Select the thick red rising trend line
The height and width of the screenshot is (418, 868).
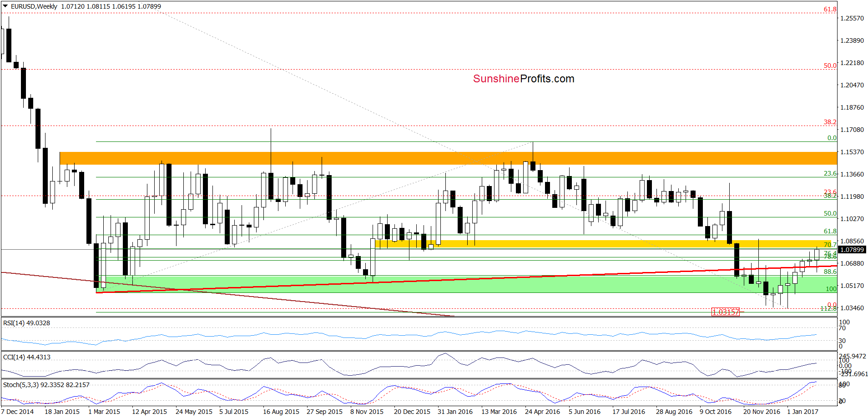(x=467, y=279)
